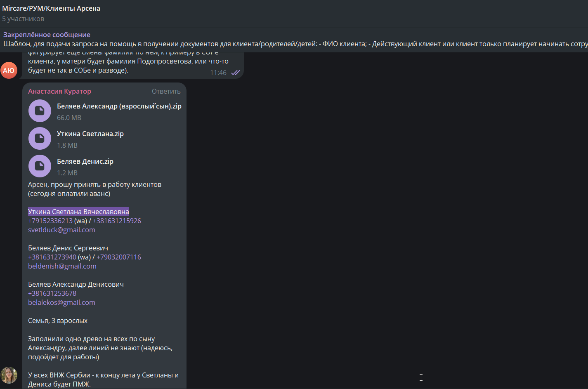Open the АЮ sender avatar

[x=9, y=70]
